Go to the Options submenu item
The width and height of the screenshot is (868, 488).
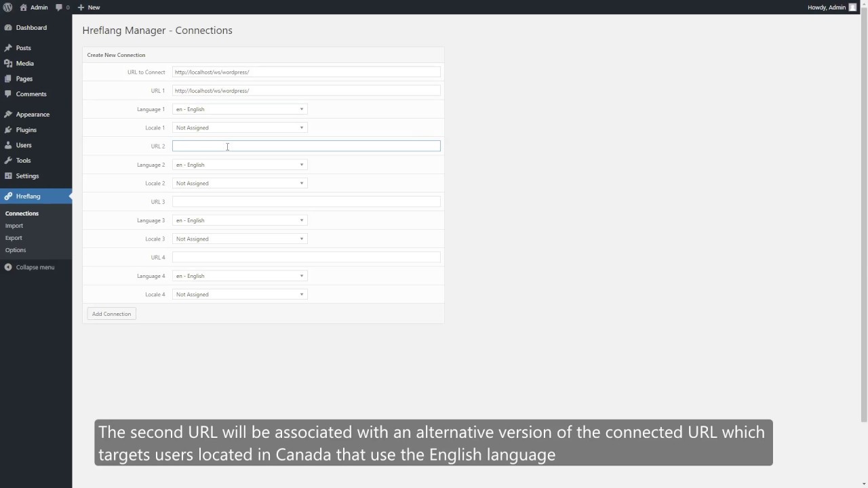(x=16, y=250)
